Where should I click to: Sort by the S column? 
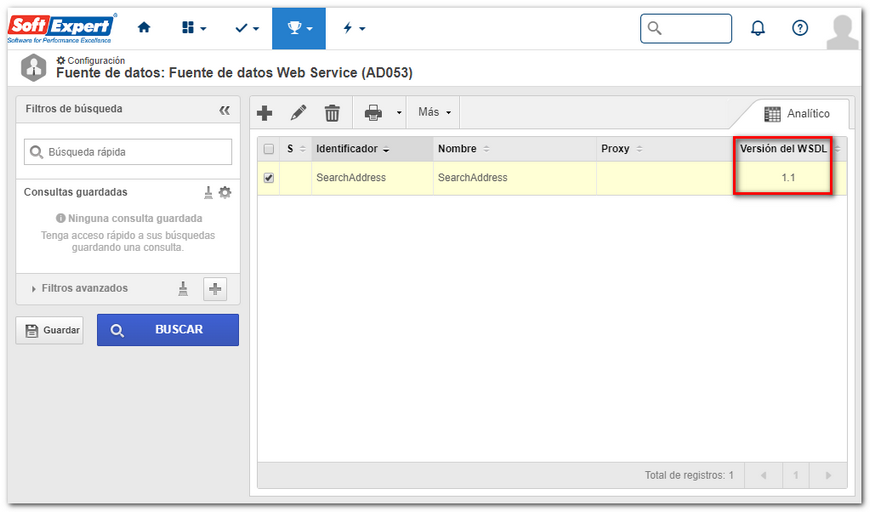click(x=296, y=149)
